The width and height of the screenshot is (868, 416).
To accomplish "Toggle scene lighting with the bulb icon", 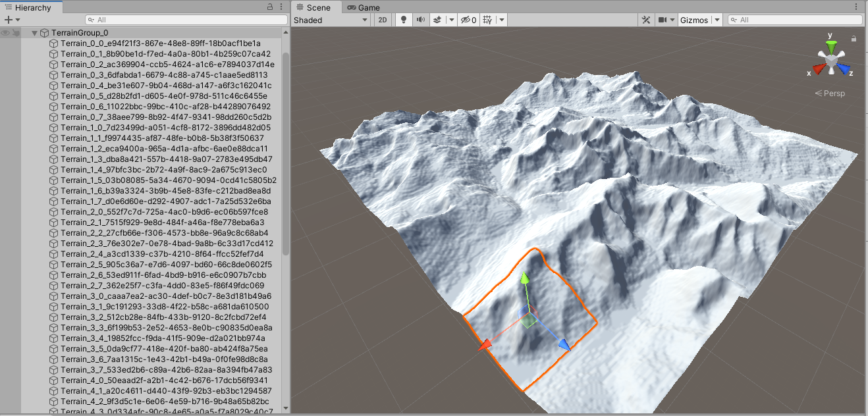I will pyautogui.click(x=402, y=20).
